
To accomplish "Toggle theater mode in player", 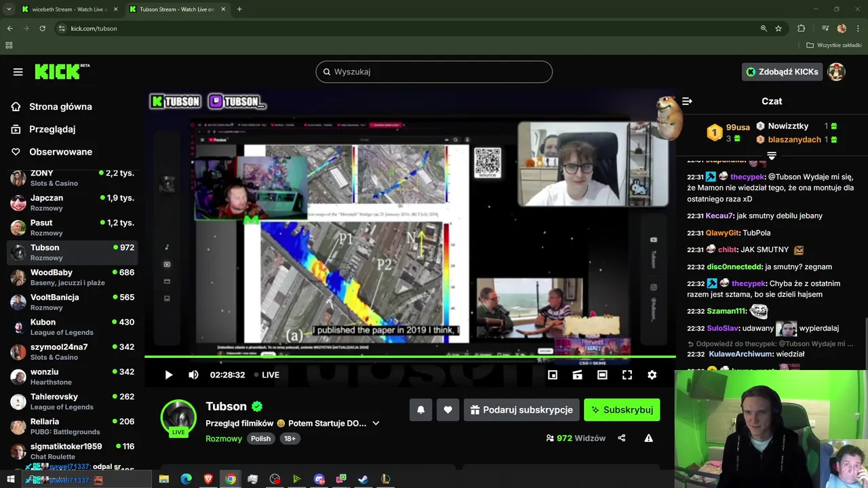I will click(x=602, y=375).
